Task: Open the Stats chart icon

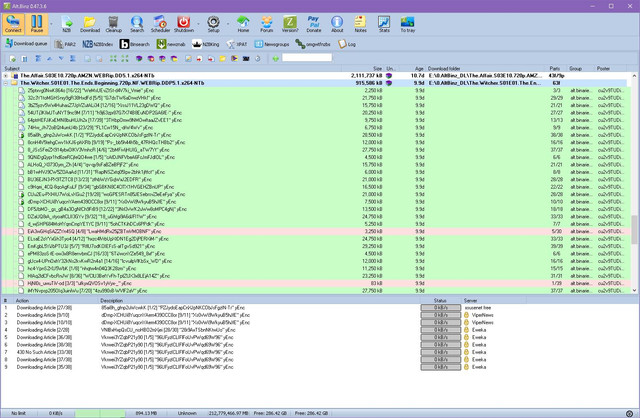Action: click(384, 24)
